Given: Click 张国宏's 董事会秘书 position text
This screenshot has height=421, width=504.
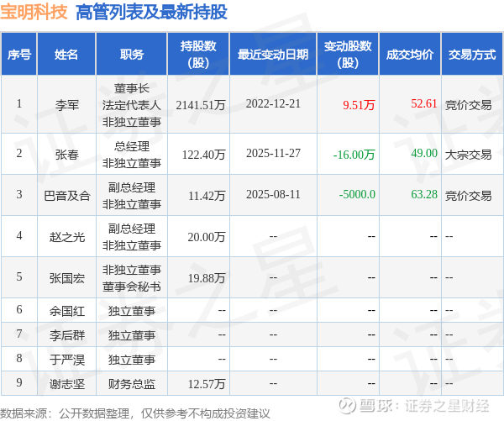Looking at the screenshot, I should 132,287.
